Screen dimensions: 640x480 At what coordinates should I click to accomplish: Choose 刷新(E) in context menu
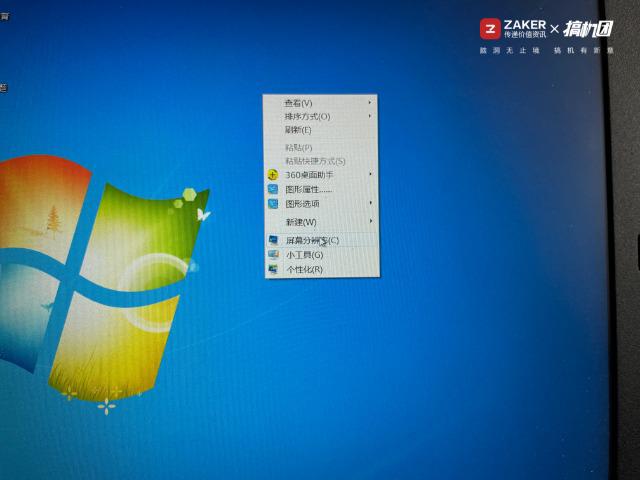320,130
